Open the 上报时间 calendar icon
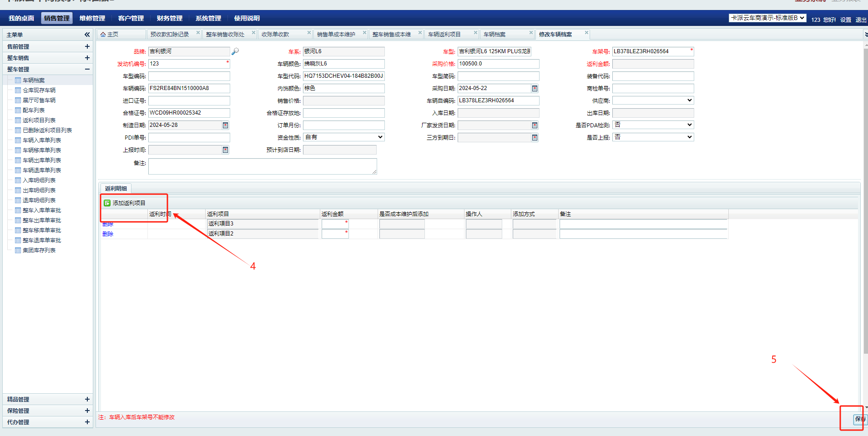Screen dimensions: 868x436 225,150
